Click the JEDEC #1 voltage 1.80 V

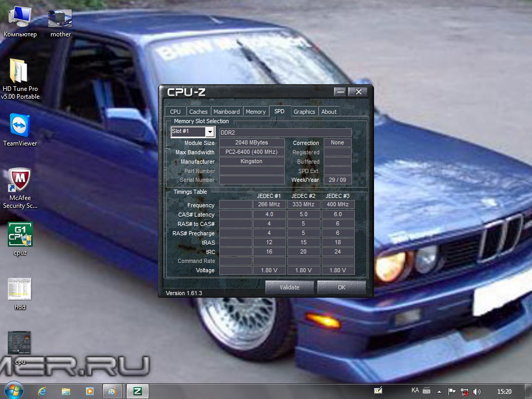coord(269,270)
